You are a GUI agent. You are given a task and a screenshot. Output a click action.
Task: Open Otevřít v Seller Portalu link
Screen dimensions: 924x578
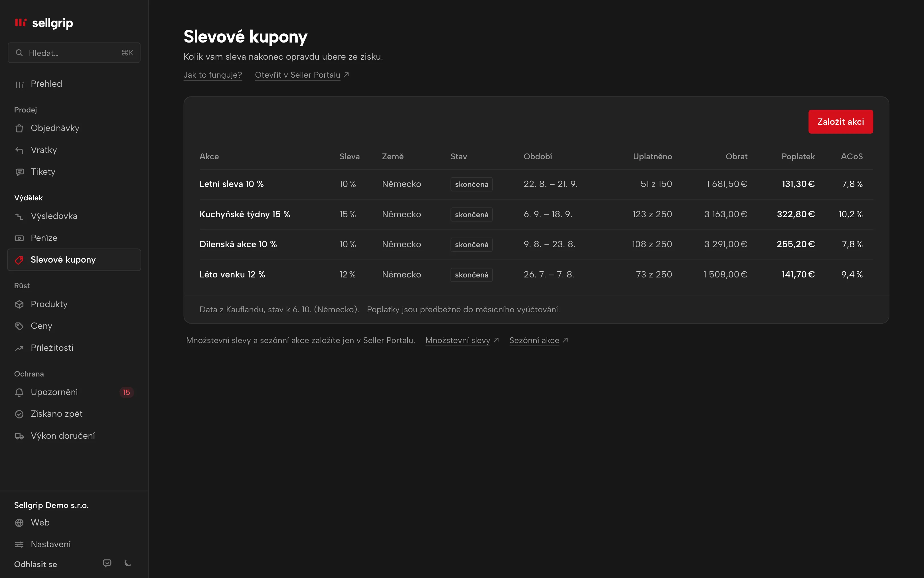(302, 75)
